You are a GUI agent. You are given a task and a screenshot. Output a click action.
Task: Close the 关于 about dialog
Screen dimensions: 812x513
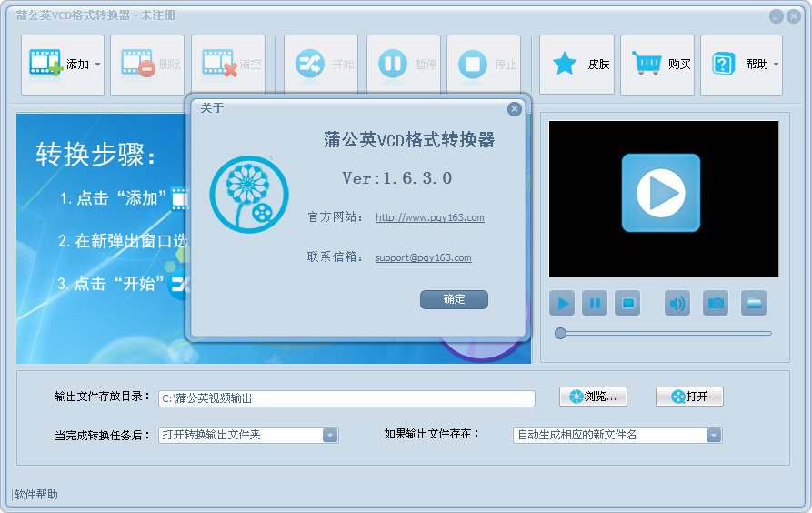515,109
